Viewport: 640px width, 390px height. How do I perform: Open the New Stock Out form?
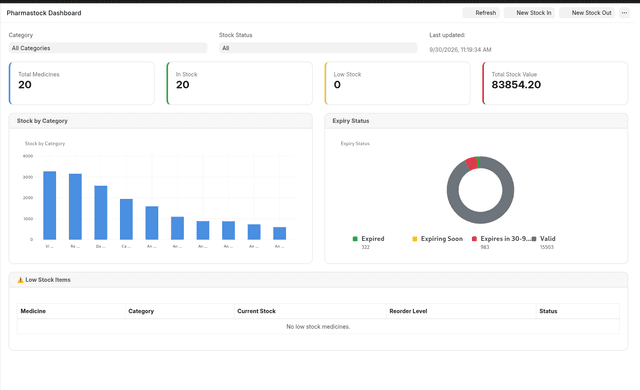click(587, 13)
